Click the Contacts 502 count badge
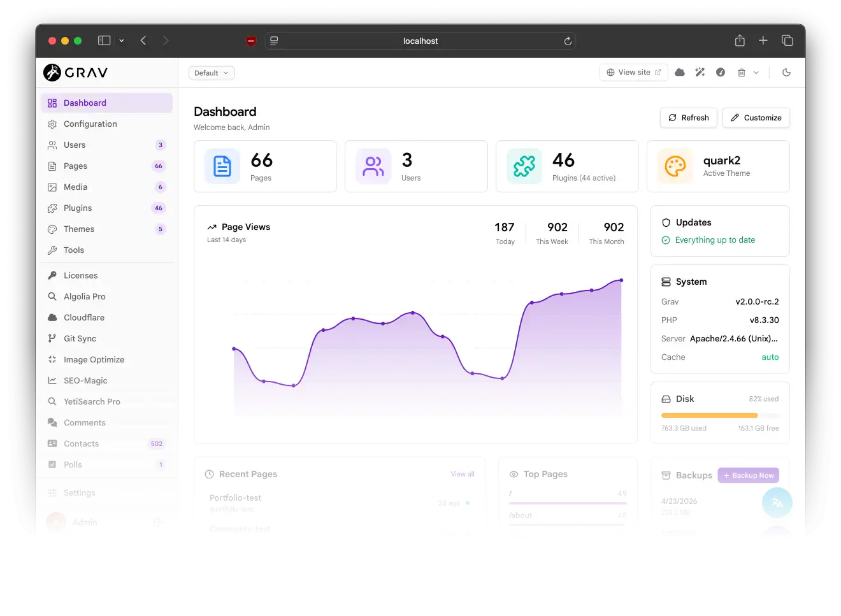This screenshot has width=841, height=616. coord(157,444)
